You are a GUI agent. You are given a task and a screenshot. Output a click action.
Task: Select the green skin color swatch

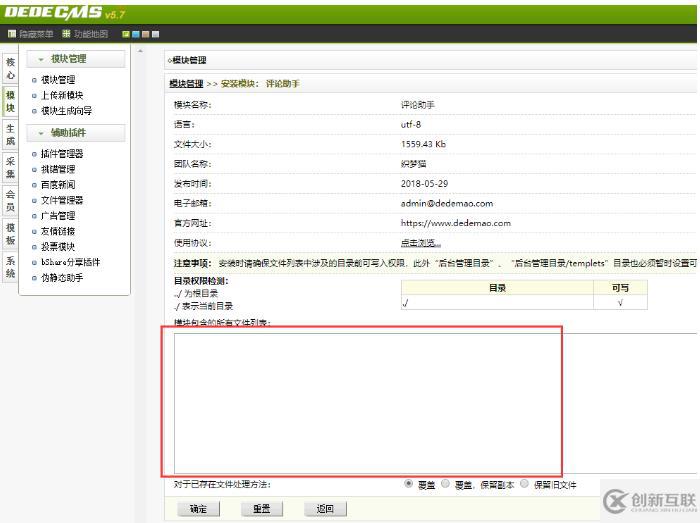126,34
